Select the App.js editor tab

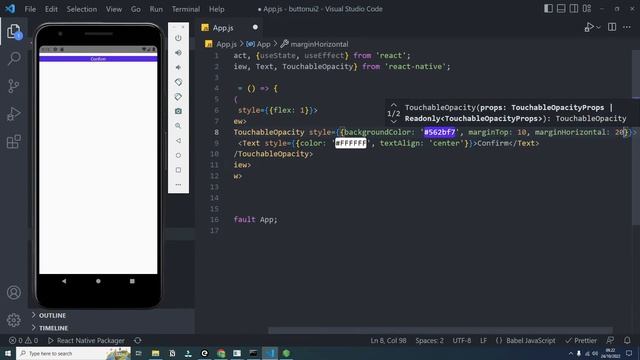230,28
